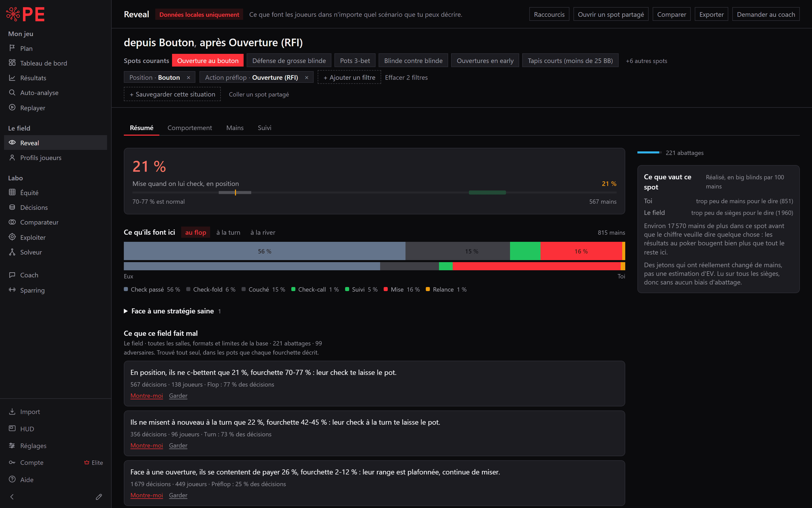The image size is (812, 508).
Task: Select the 'au flop' street toggle
Action: click(x=196, y=232)
